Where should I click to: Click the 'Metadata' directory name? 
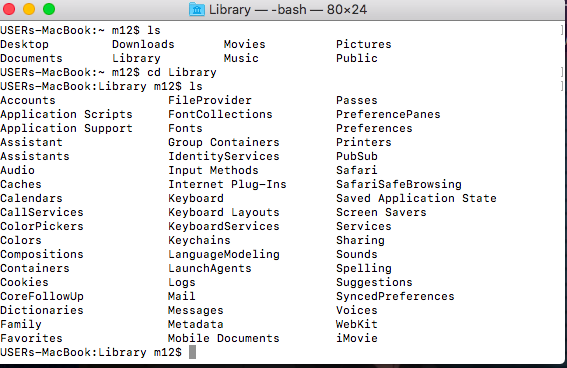196,324
